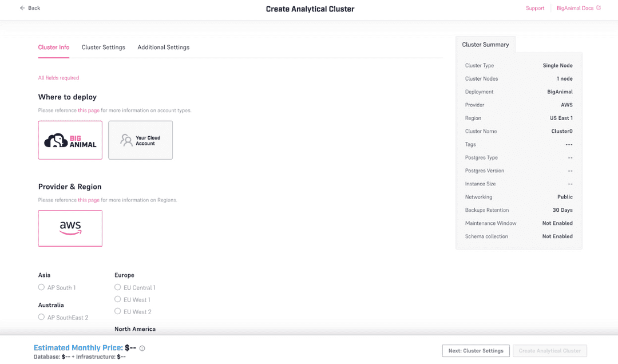This screenshot has height=364, width=618.
Task: Click Create Analytical Cluster button
Action: pos(550,351)
